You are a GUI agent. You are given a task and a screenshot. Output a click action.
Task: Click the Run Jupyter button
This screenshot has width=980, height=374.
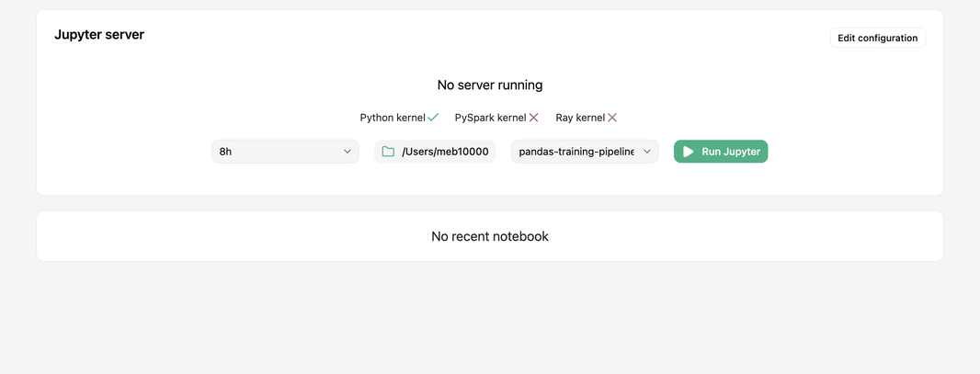point(721,151)
